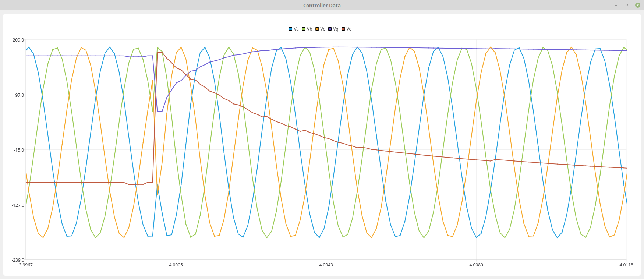The width and height of the screenshot is (644, 279).
Task: Select the Vc legend text label
Action: pos(323,29)
